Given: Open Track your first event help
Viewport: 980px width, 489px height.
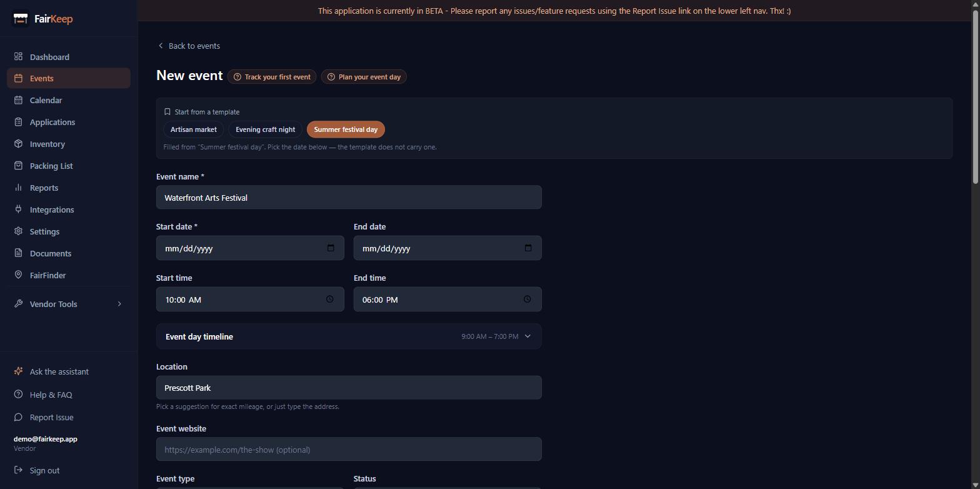Looking at the screenshot, I should click(x=272, y=77).
